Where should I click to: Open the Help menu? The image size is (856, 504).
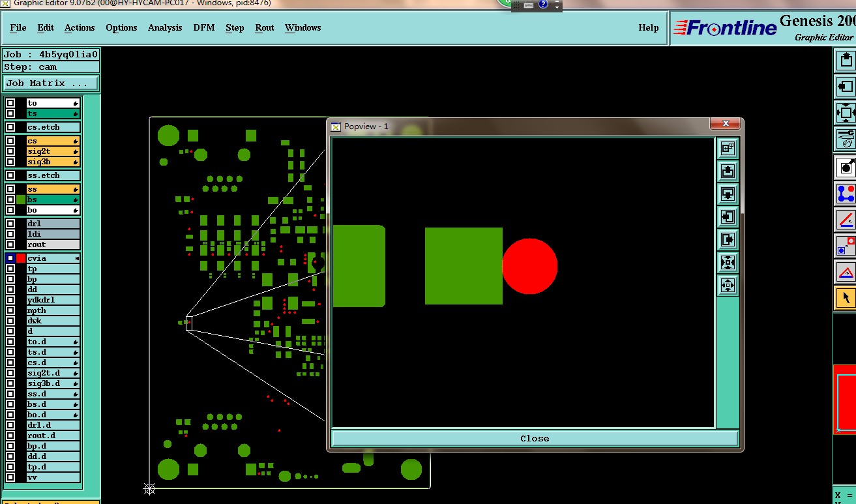coord(648,27)
